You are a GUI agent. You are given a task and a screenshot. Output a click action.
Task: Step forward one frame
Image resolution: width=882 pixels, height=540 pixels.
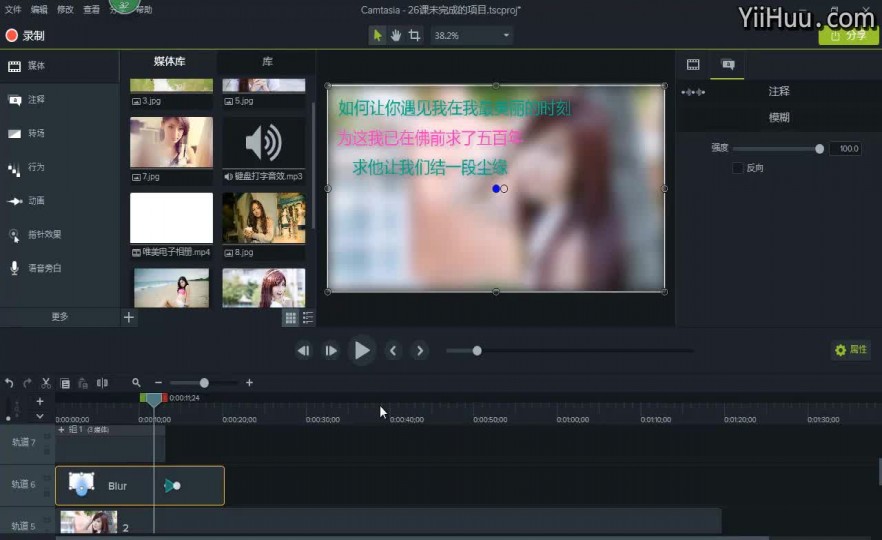tap(331, 351)
